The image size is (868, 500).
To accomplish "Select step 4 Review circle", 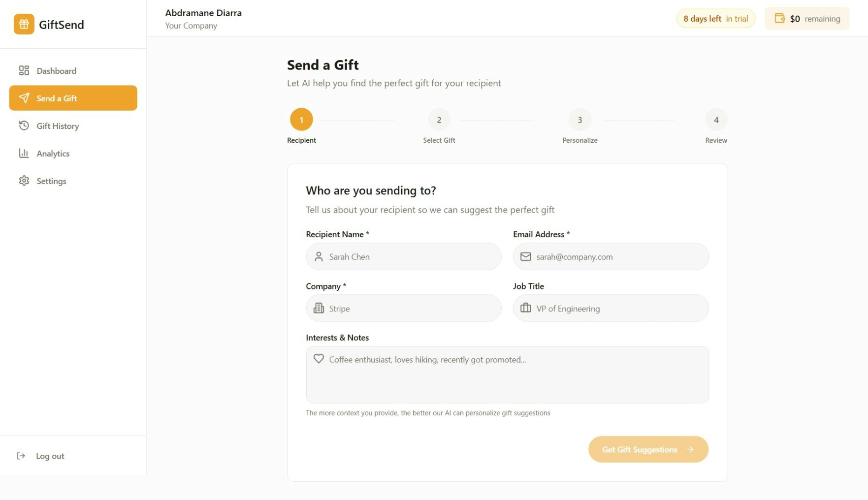I will (716, 120).
